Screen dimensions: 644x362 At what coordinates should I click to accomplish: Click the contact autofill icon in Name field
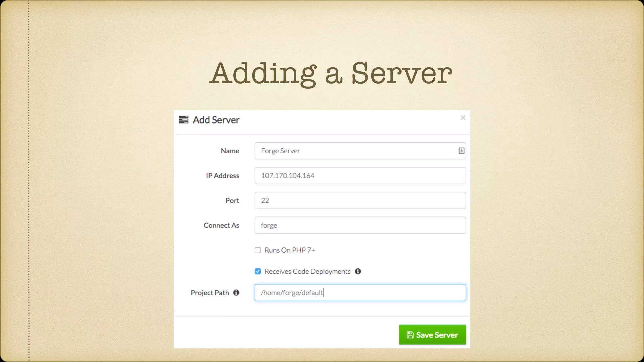(461, 151)
